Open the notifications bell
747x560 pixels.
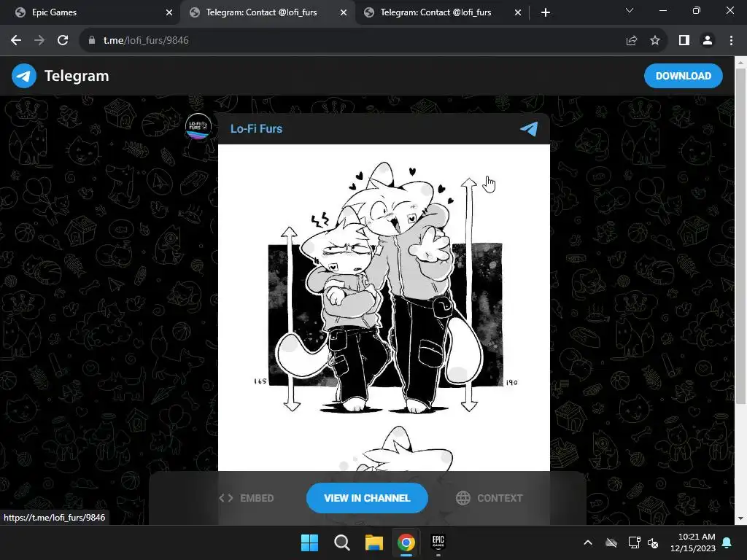tap(727, 542)
